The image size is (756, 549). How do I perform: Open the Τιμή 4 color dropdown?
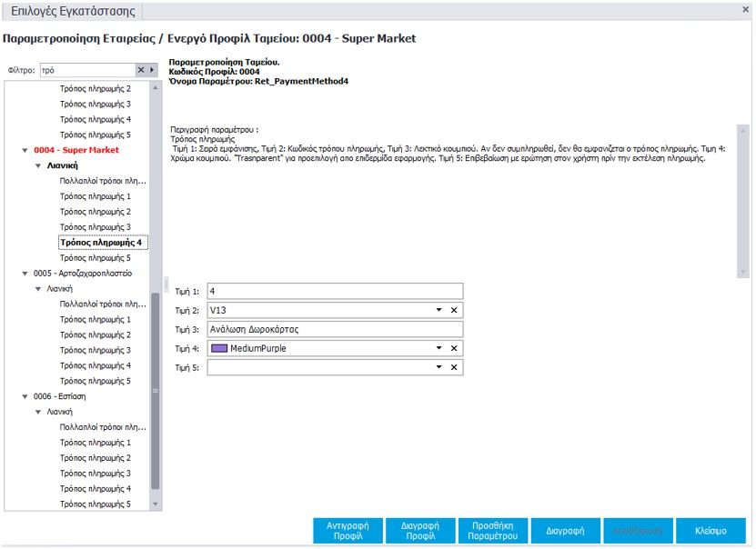(438, 348)
